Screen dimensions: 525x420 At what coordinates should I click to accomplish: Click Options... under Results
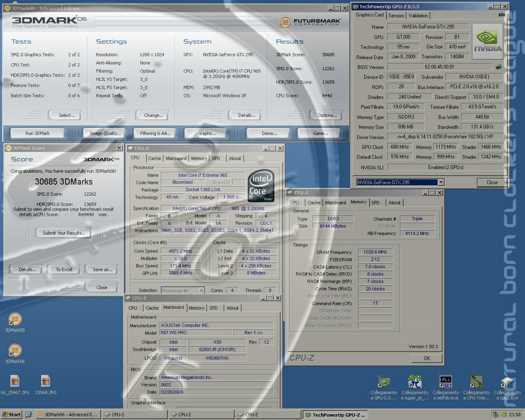(327, 115)
